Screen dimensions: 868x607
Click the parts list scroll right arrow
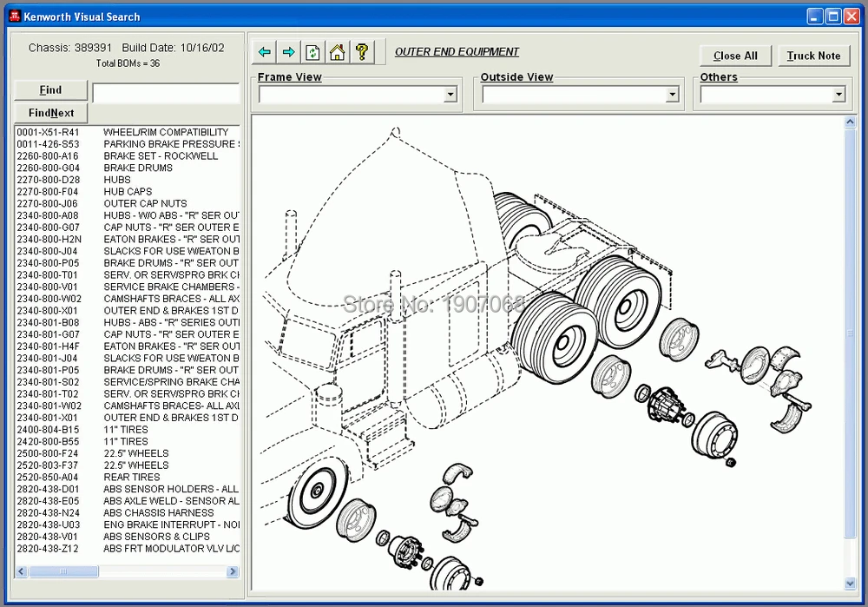point(233,571)
